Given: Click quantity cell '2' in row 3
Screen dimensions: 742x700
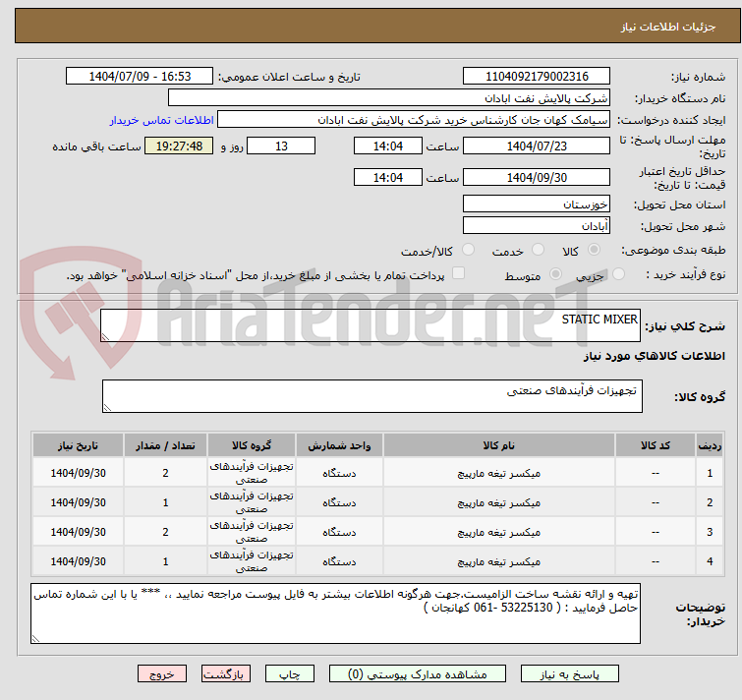Looking at the screenshot, I should (165, 532).
